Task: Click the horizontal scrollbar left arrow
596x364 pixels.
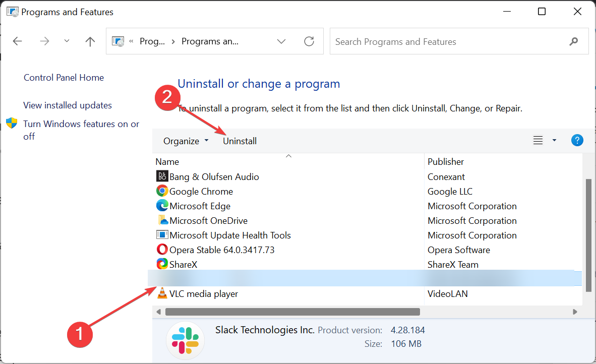Action: [158, 312]
